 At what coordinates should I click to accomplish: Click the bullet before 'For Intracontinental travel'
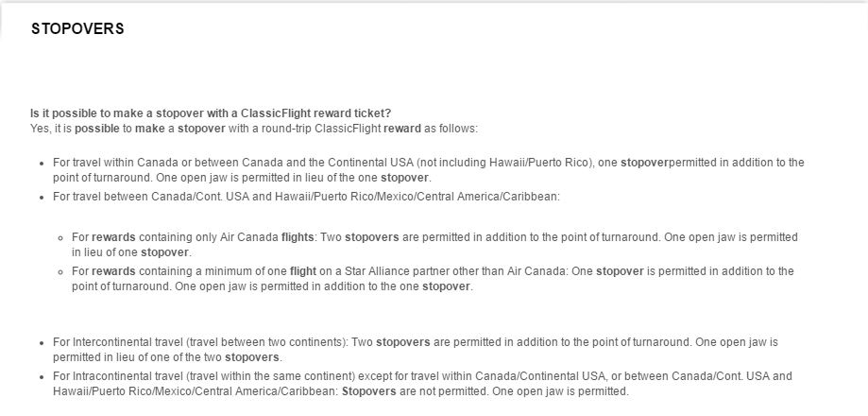tap(42, 377)
